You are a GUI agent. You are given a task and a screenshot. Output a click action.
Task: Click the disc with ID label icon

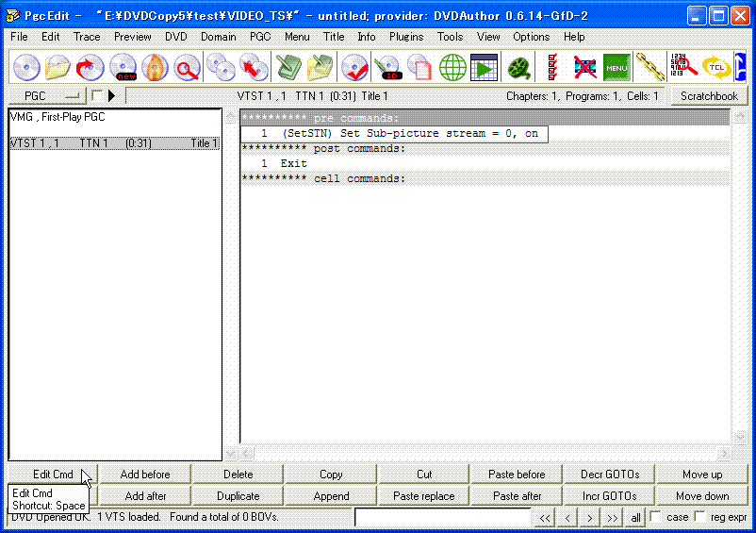pyautogui.click(x=388, y=67)
